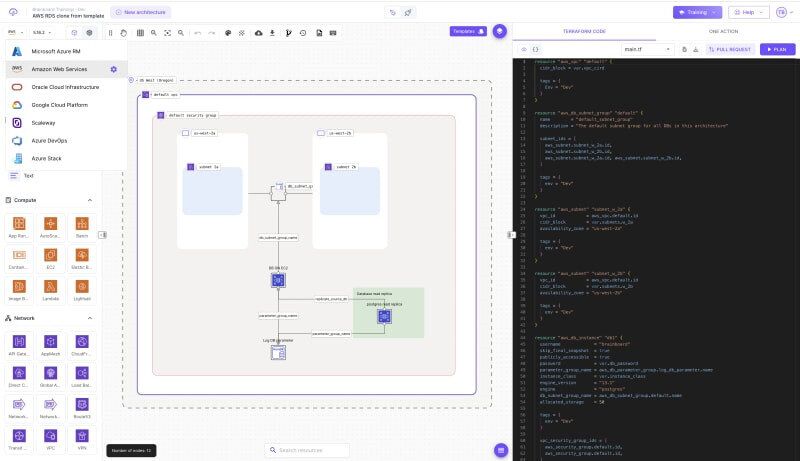Open the Help dropdown

click(748, 12)
